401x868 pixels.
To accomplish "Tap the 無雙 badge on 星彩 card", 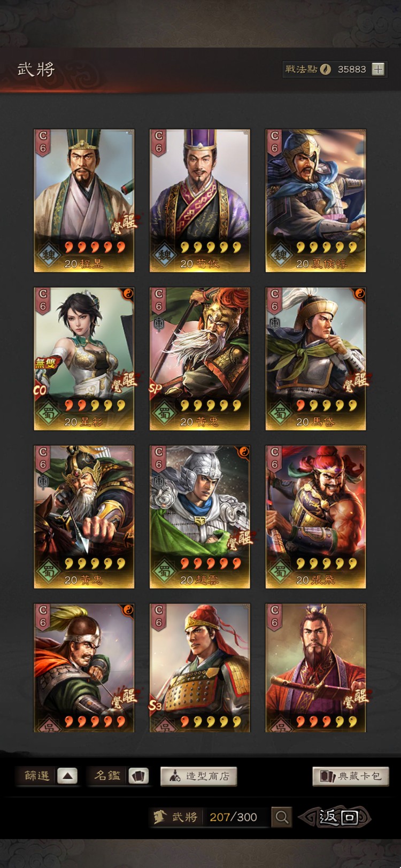I will point(46,364).
